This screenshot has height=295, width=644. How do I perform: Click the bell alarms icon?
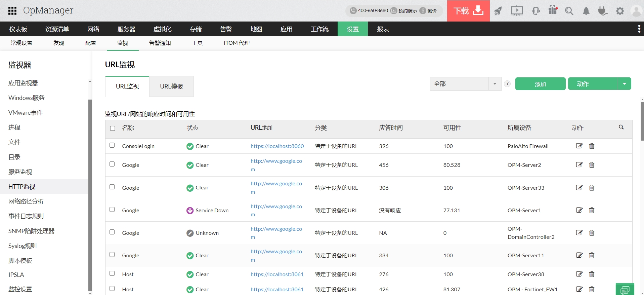(586, 11)
